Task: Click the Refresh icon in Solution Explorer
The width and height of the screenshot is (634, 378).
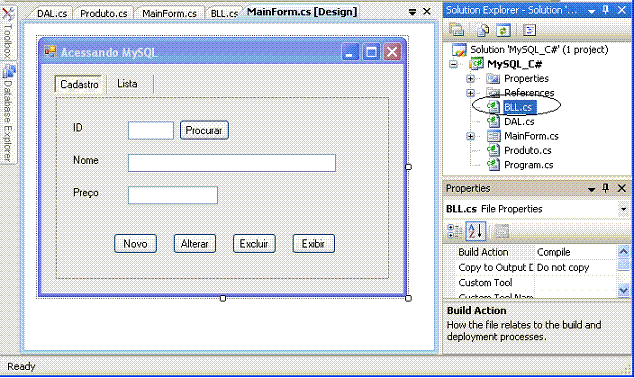Action: [503, 30]
